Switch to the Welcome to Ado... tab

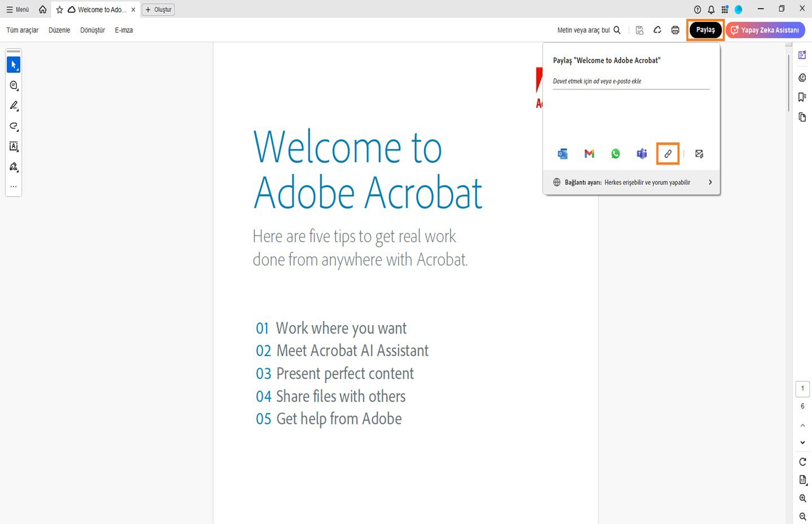96,10
